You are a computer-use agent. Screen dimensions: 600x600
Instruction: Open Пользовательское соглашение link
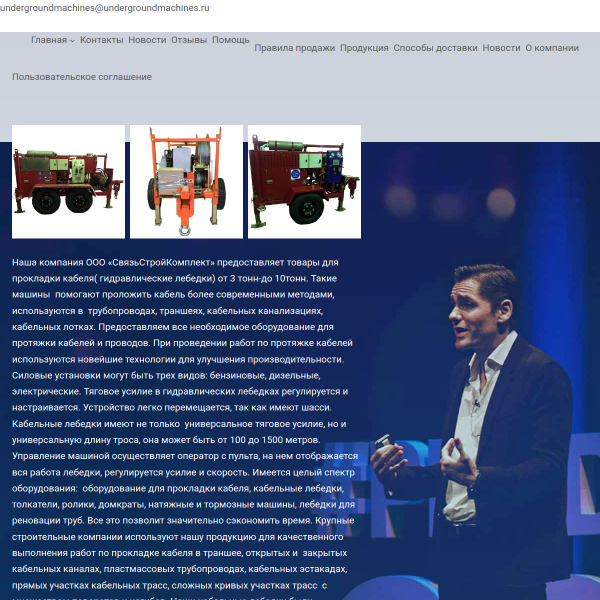(82, 77)
